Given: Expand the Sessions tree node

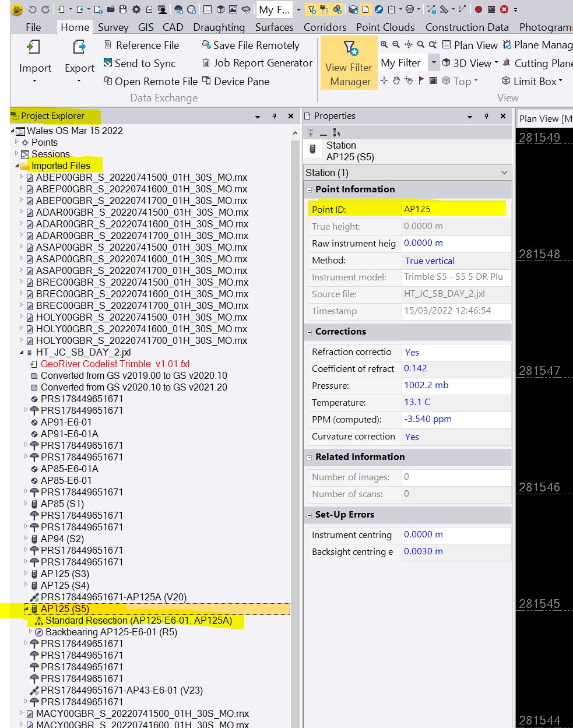Looking at the screenshot, I should pos(17,153).
